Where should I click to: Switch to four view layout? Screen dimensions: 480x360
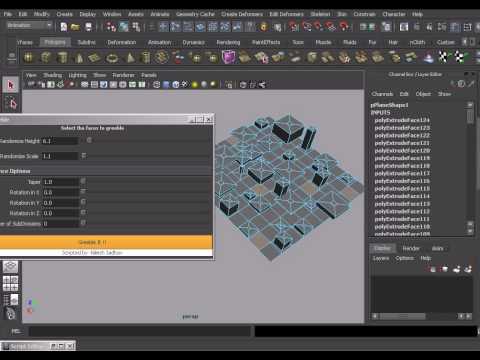pos(11,283)
